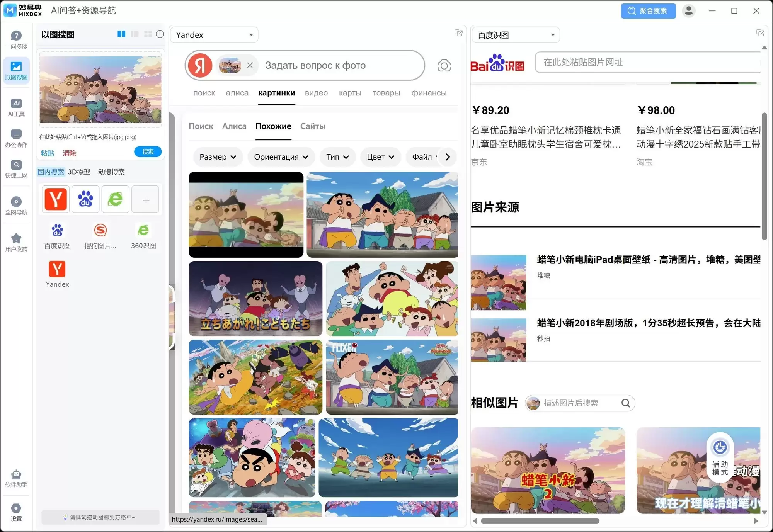Open the 以图搜图 sidebar icon

point(16,70)
